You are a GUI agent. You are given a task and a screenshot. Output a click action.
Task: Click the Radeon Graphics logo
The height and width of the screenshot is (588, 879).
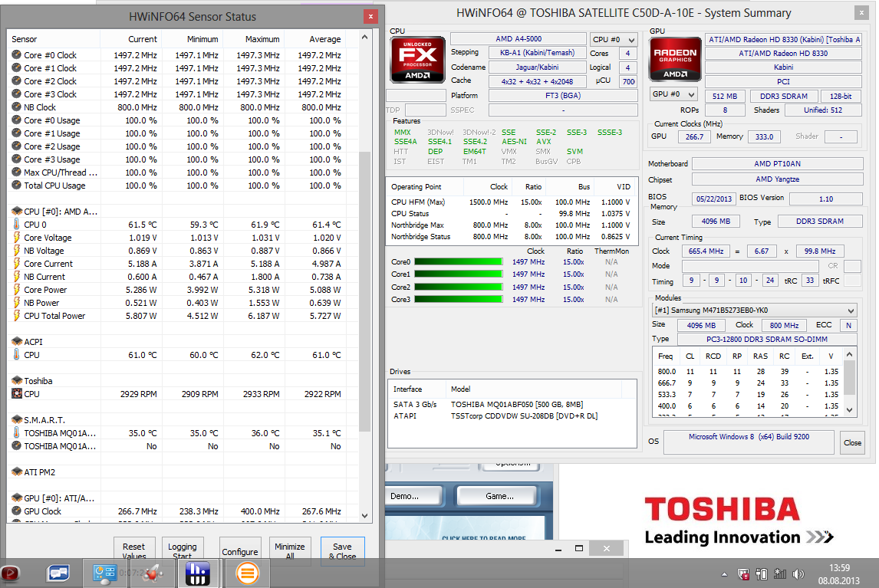(675, 60)
